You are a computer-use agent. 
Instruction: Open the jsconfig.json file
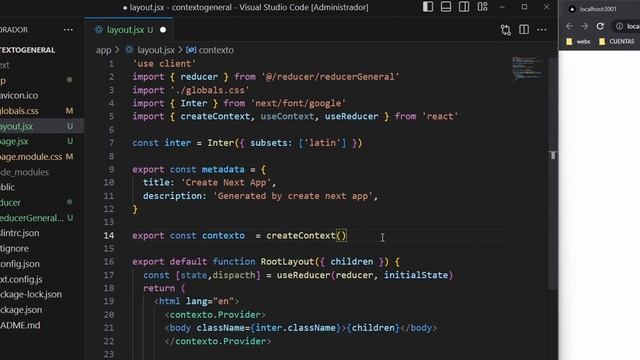(20, 264)
